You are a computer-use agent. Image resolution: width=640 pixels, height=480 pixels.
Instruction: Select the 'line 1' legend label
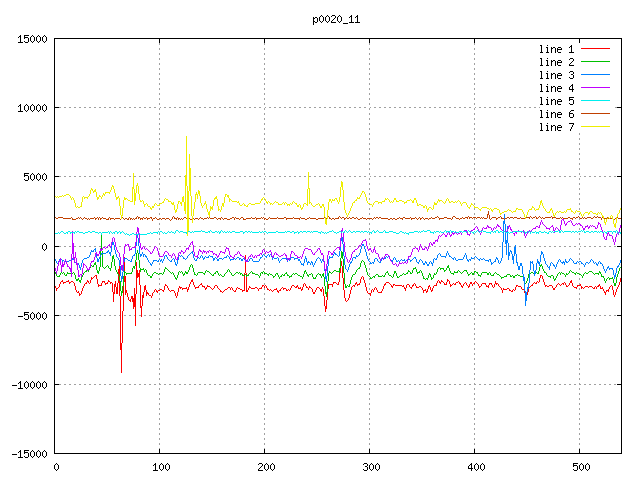557,49
